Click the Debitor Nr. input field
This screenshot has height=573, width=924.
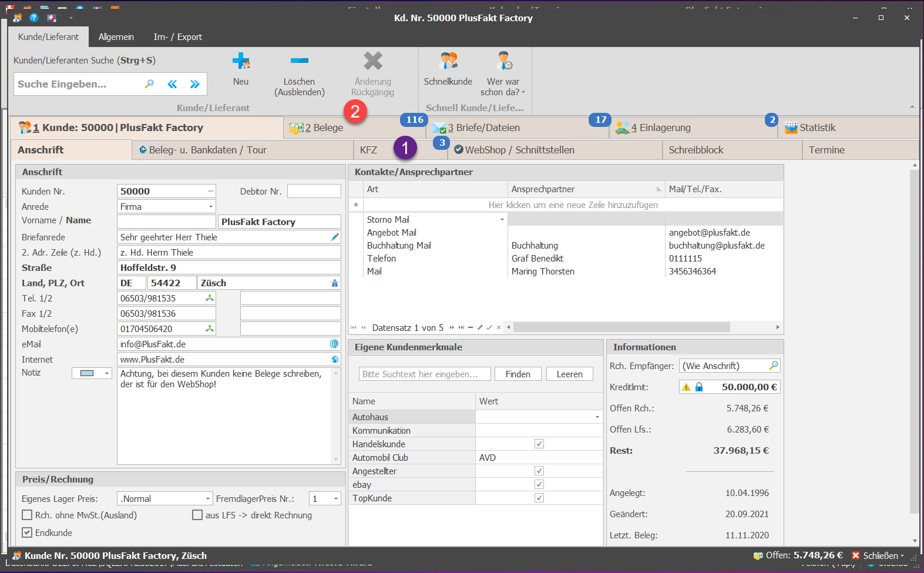click(x=314, y=191)
